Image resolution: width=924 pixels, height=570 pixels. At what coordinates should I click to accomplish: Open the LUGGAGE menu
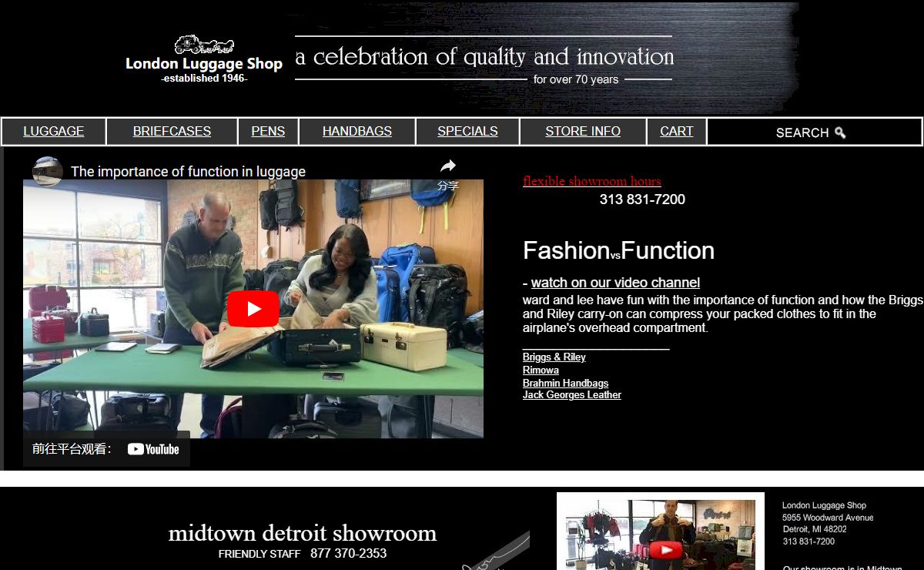tap(54, 132)
